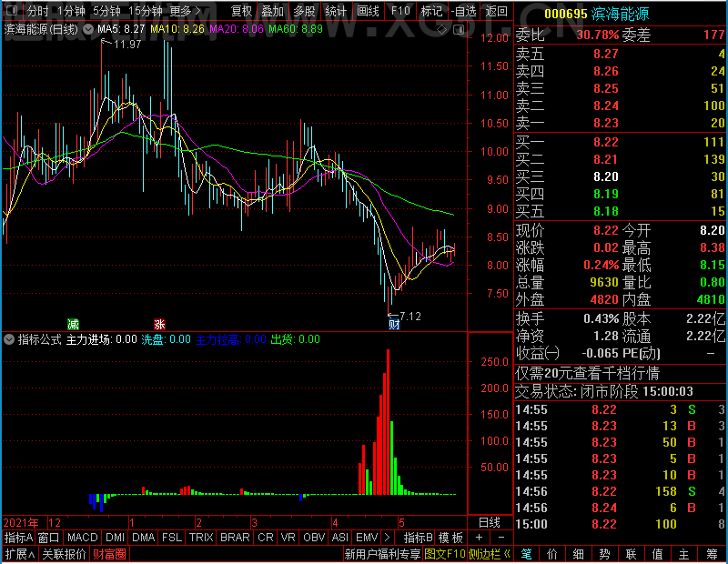The image size is (728, 564).
Task: Switch to 分时 intraday chart
Action: 37,11
